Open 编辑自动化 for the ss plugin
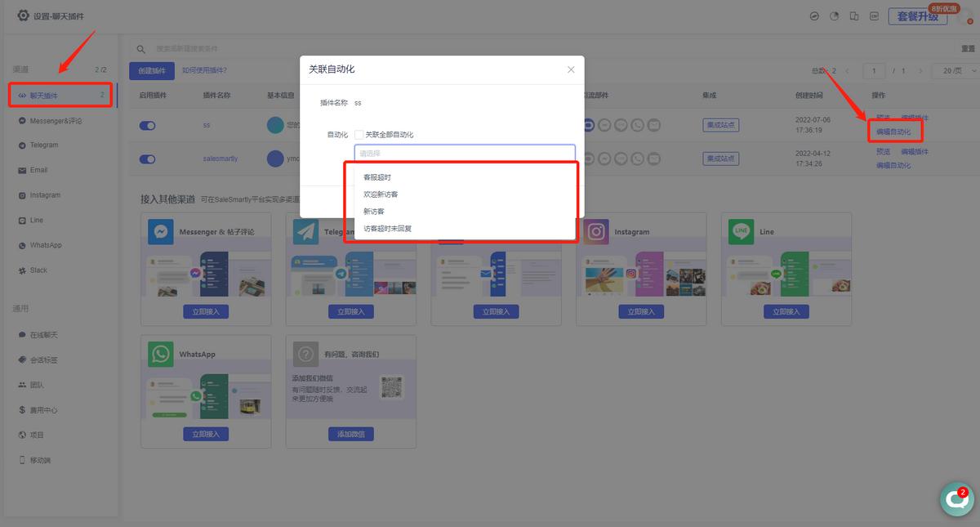 tap(895, 130)
